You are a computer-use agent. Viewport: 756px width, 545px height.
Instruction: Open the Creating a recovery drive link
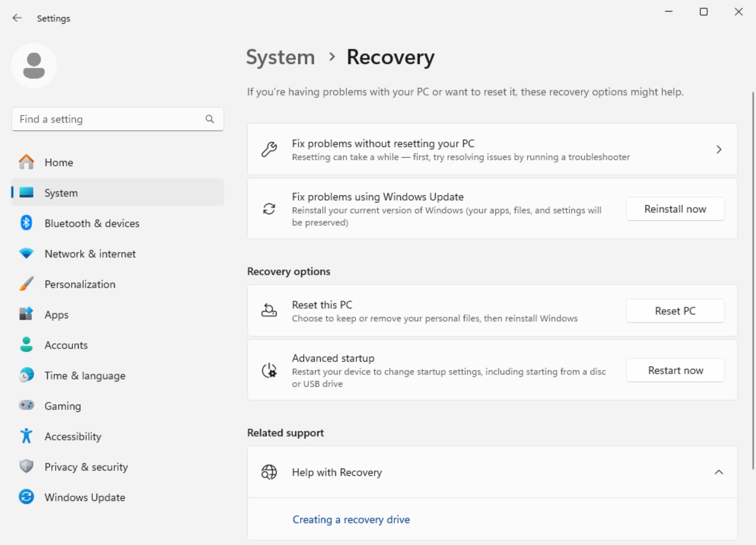click(351, 520)
